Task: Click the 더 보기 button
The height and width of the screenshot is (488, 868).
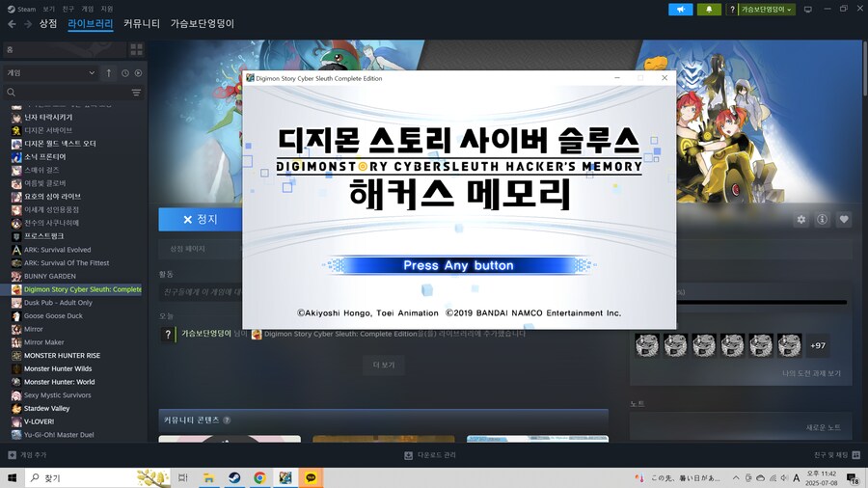Action: 384,366
